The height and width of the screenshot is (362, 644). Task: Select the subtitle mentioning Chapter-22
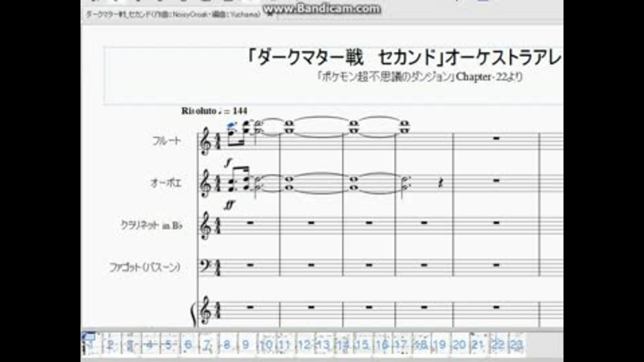(x=419, y=76)
